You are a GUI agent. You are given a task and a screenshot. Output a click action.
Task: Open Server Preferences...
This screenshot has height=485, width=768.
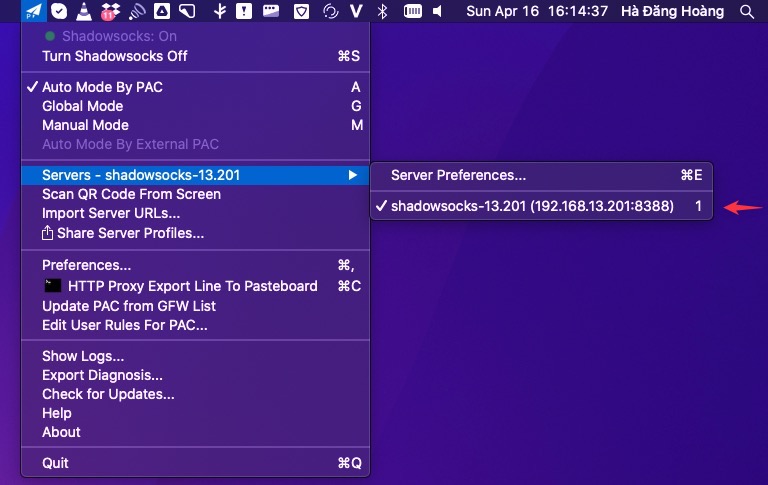[541, 175]
